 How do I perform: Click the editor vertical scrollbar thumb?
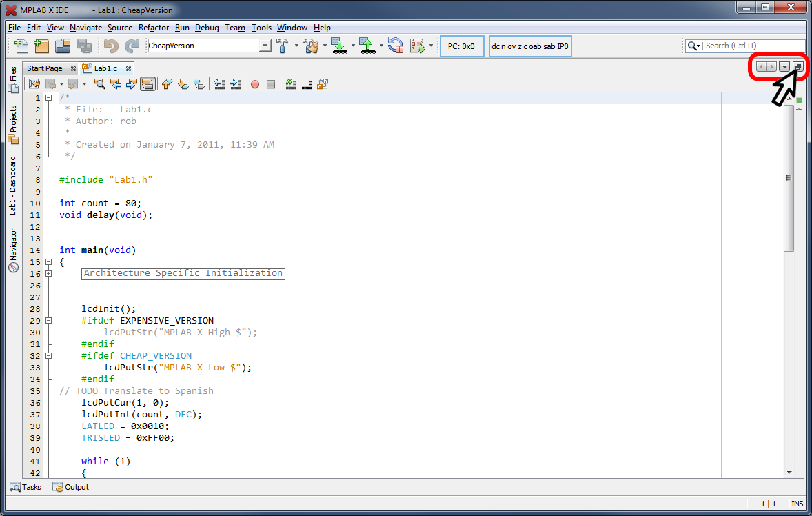(x=789, y=179)
